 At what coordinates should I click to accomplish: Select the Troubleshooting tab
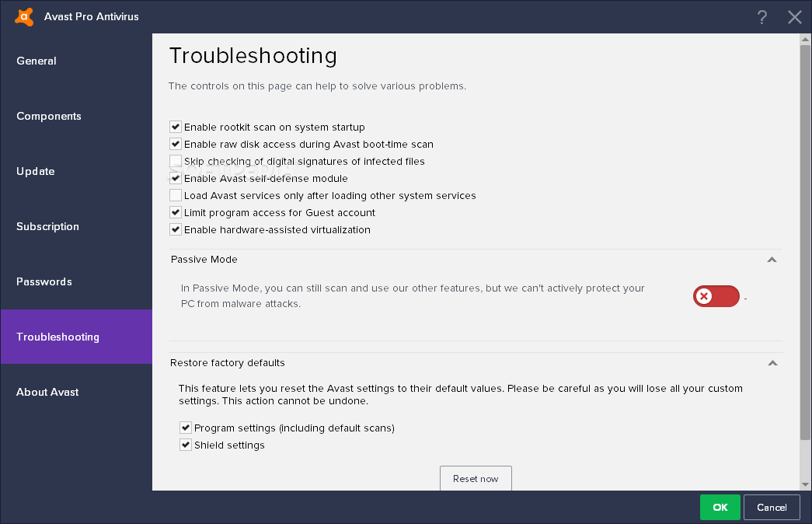[77, 337]
